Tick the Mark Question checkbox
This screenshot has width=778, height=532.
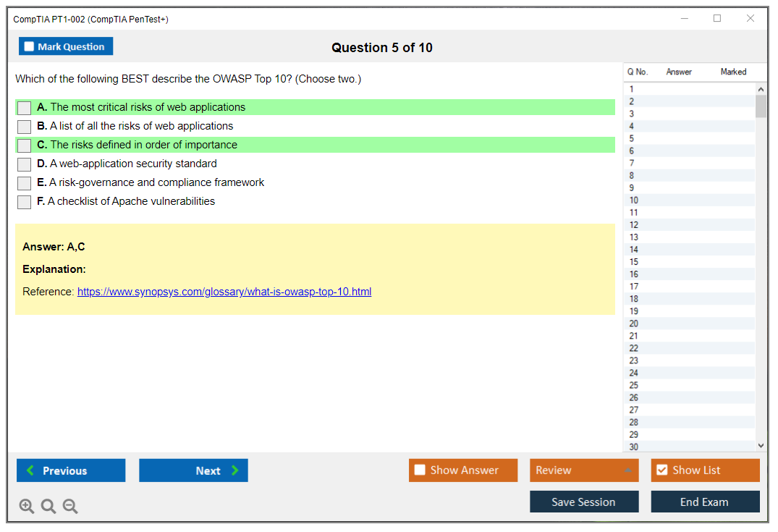(30, 47)
